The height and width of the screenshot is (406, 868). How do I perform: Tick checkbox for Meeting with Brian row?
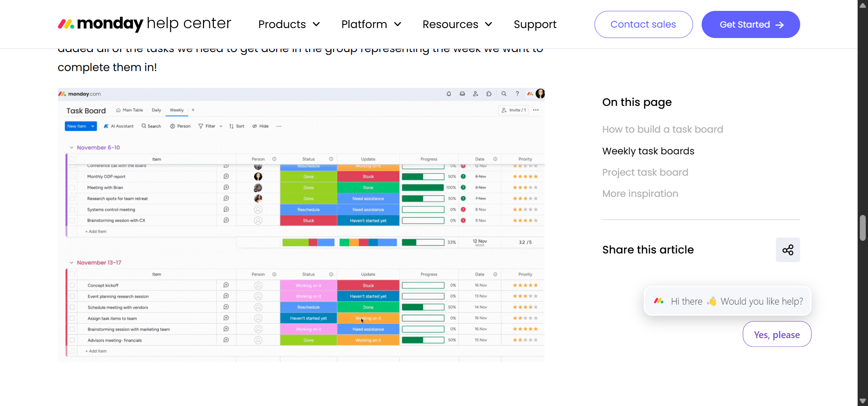(72, 187)
